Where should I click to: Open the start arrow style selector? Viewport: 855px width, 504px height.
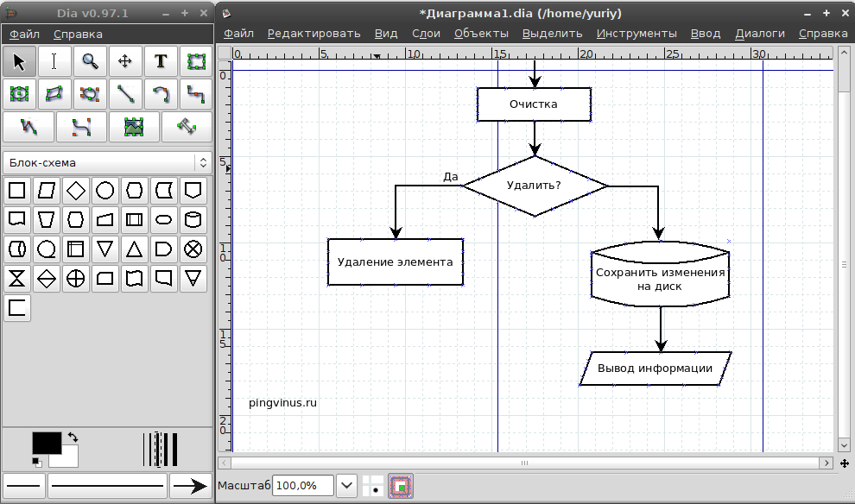click(24, 486)
